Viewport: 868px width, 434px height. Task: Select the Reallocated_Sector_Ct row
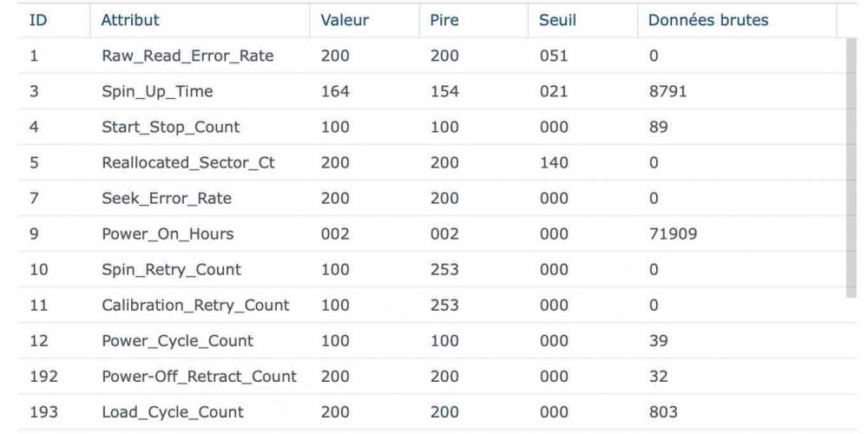[188, 163]
